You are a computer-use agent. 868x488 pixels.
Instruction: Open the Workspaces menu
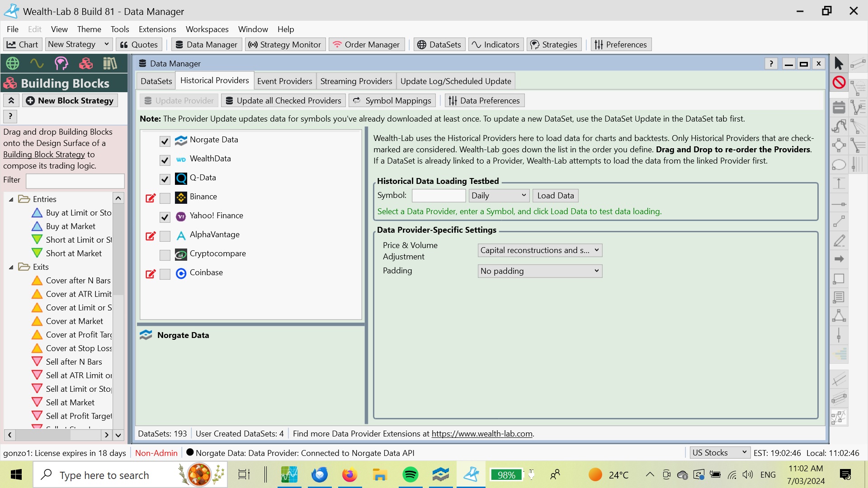click(x=207, y=29)
